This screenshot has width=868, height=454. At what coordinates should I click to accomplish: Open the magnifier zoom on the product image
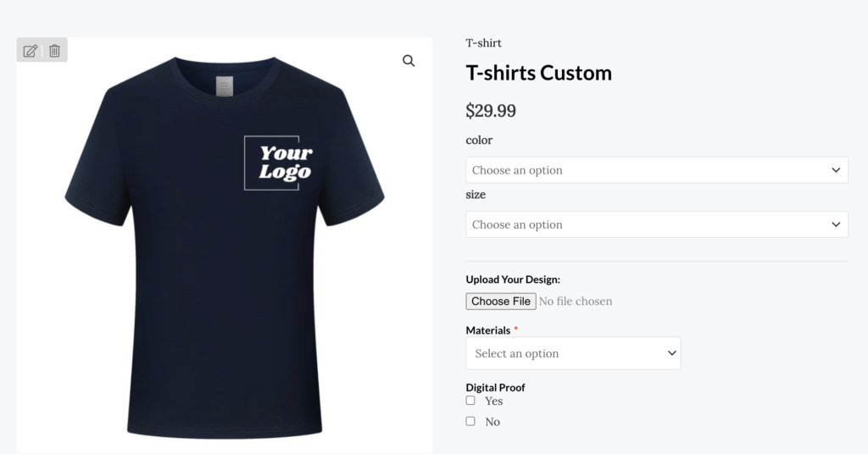pos(409,61)
